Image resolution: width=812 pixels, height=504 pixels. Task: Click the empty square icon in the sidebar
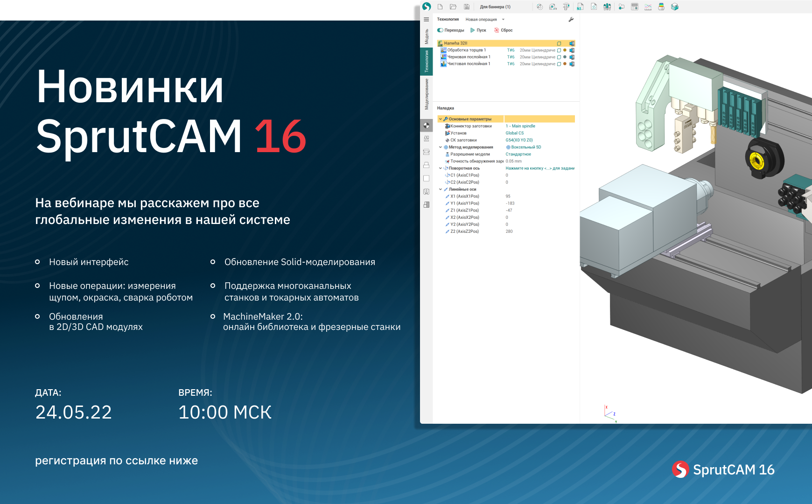coord(427,178)
